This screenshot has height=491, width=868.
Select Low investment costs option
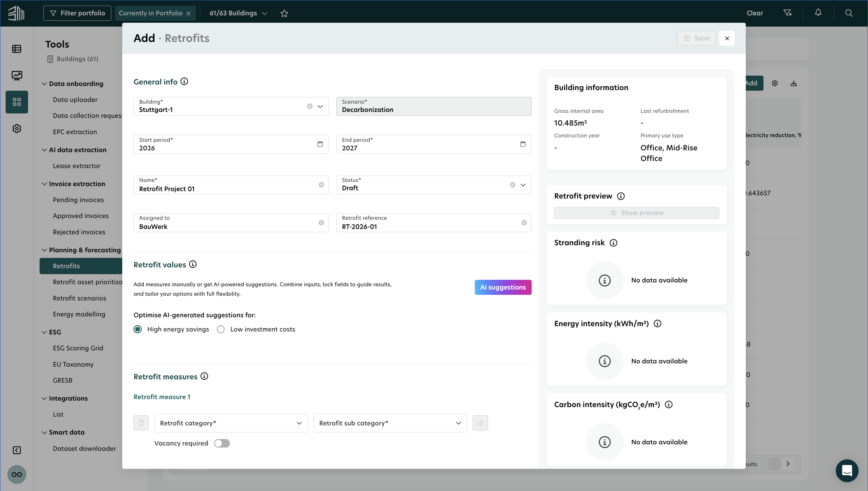(x=221, y=329)
